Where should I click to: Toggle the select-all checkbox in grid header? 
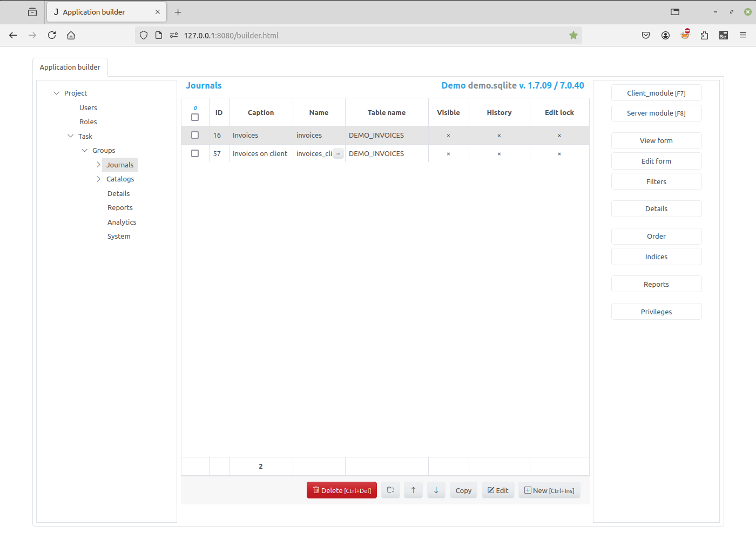point(195,117)
